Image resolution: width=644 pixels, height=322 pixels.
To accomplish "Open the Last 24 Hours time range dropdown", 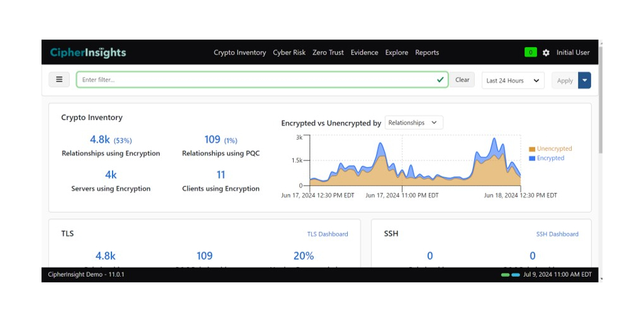I will pyautogui.click(x=513, y=80).
